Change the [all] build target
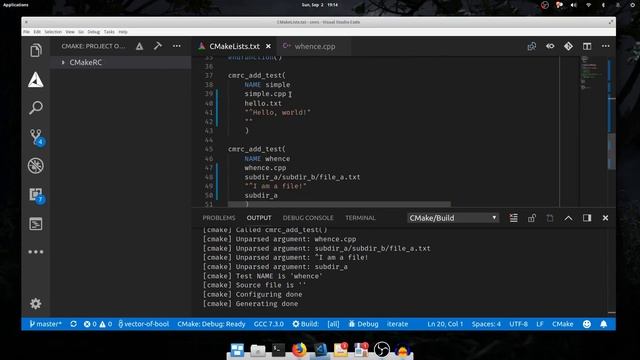The width and height of the screenshot is (640, 360). 333,324
